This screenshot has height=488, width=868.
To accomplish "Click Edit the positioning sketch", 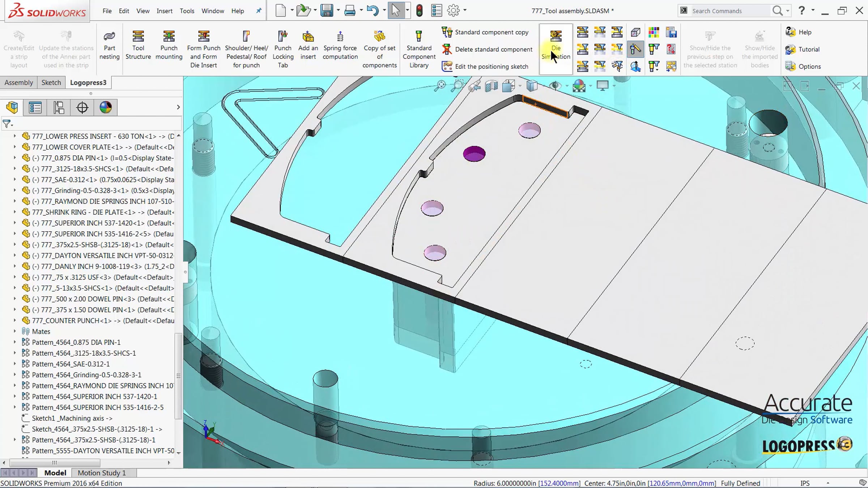I will [x=485, y=67].
